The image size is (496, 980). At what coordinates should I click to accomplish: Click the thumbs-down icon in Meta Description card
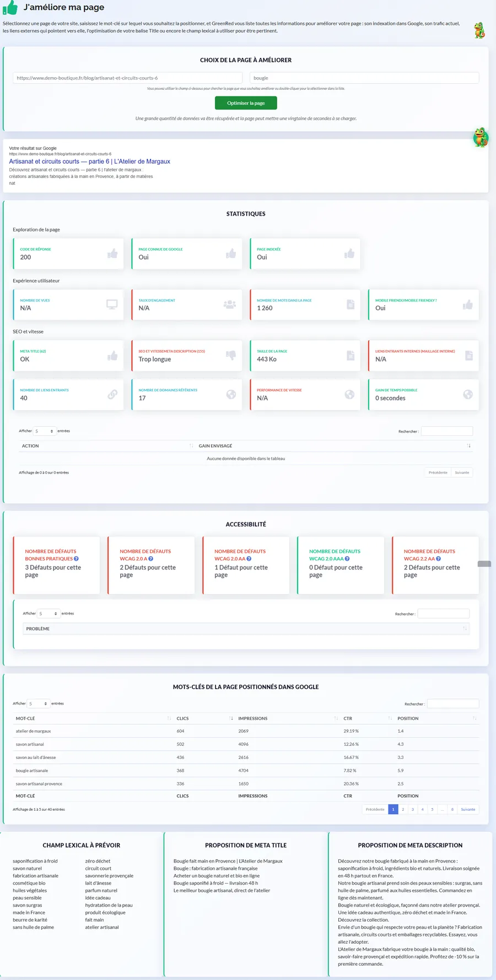(x=231, y=356)
